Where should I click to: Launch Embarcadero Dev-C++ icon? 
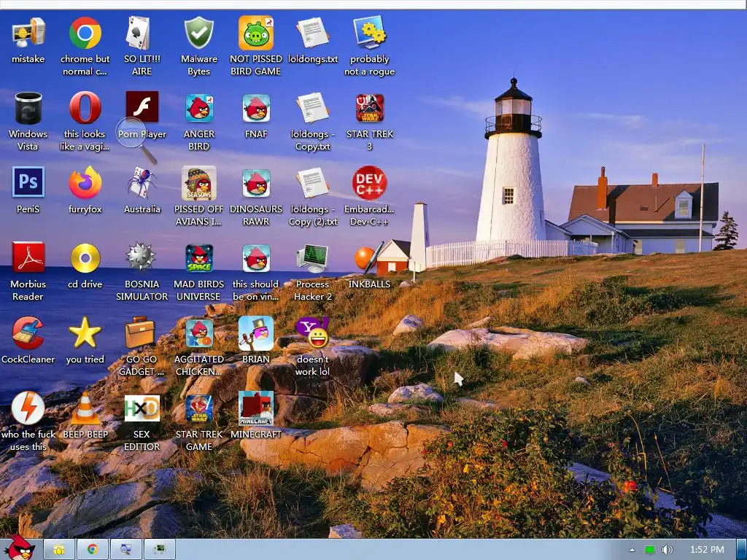click(370, 183)
